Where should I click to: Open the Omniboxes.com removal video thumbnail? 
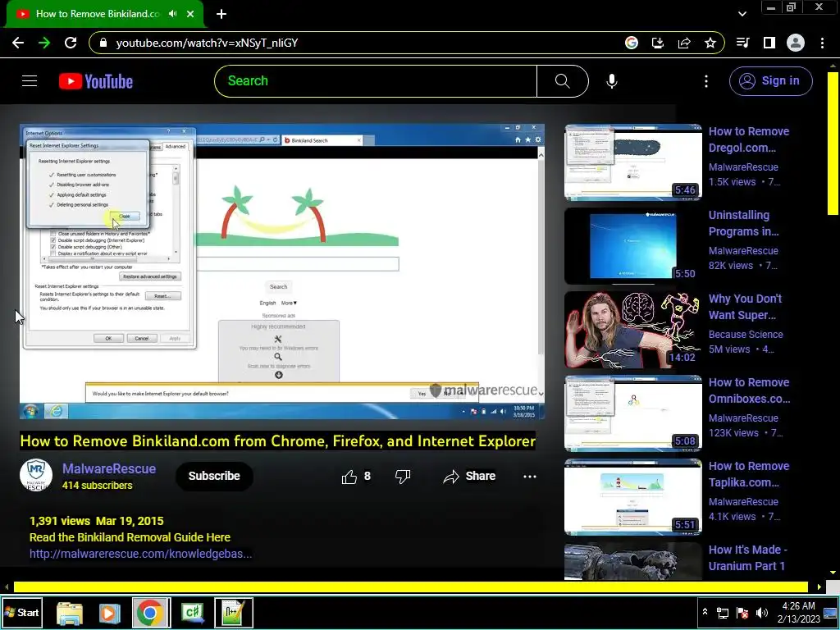point(632,413)
